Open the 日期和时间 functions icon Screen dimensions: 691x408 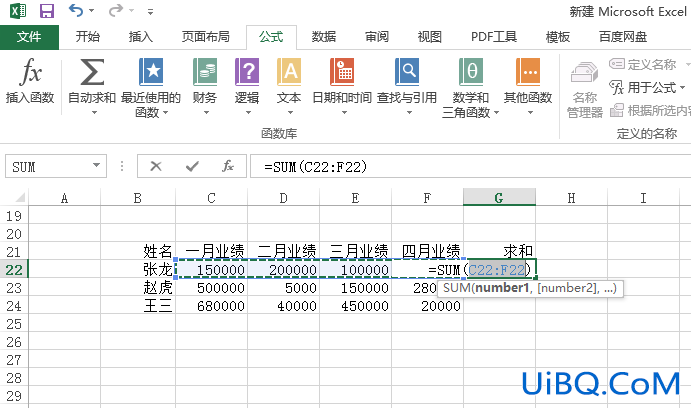[x=342, y=71]
